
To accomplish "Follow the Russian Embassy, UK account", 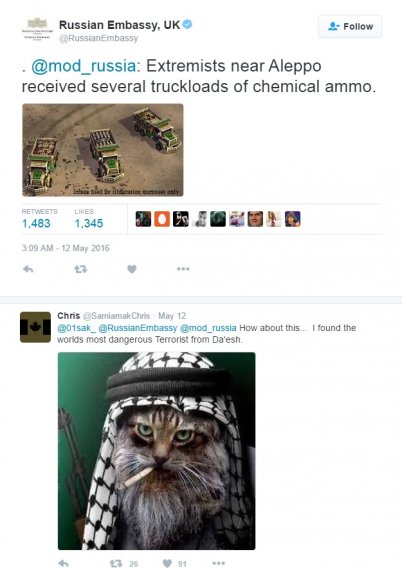I will click(x=350, y=27).
